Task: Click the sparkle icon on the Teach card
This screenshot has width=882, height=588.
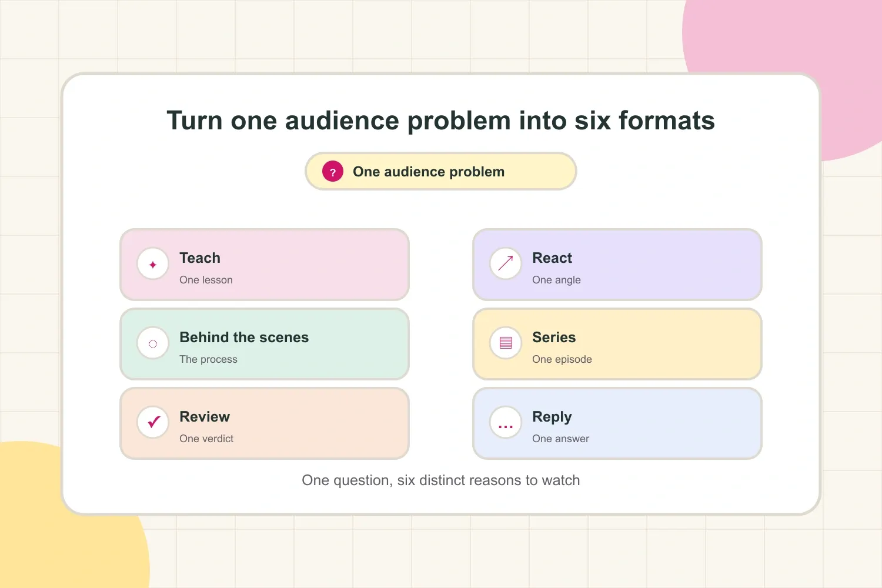Action: tap(153, 264)
